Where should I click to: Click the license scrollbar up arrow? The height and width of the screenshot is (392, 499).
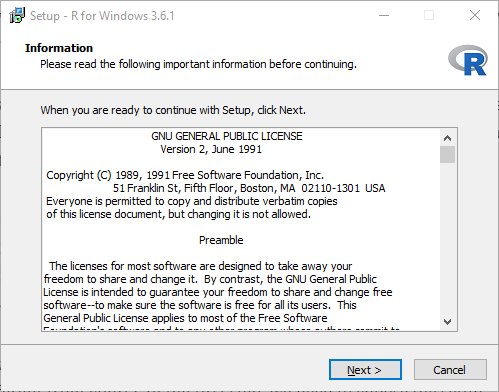click(x=447, y=138)
